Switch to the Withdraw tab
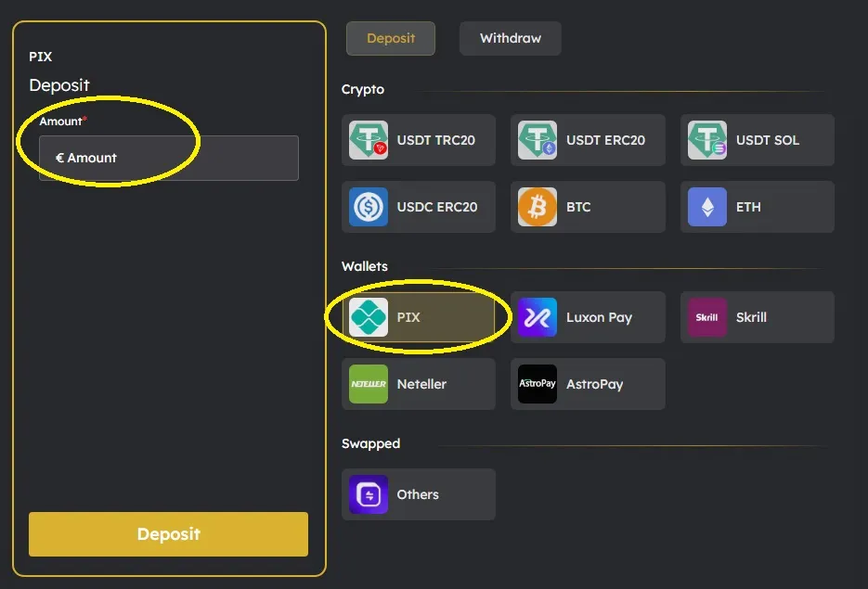Image resolution: width=868 pixels, height=589 pixels. coord(510,39)
